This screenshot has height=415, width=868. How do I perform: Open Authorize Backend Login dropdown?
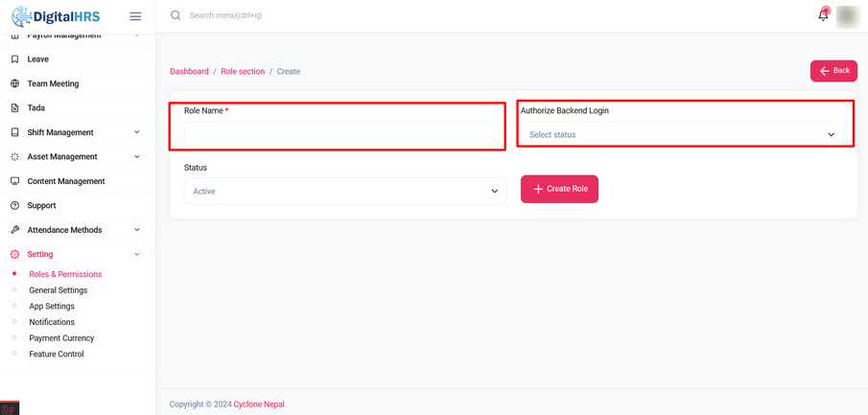pyautogui.click(x=681, y=135)
